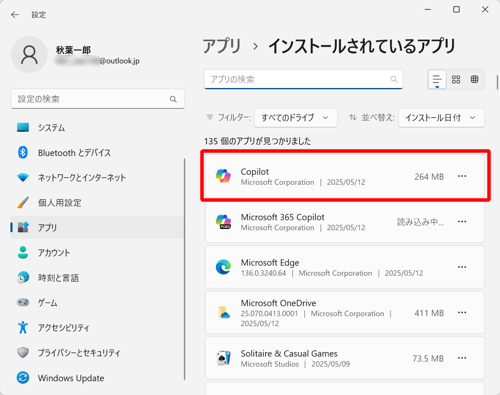Click the Bluetooth icon in sidebar
This screenshot has width=500, height=395.
point(23,153)
